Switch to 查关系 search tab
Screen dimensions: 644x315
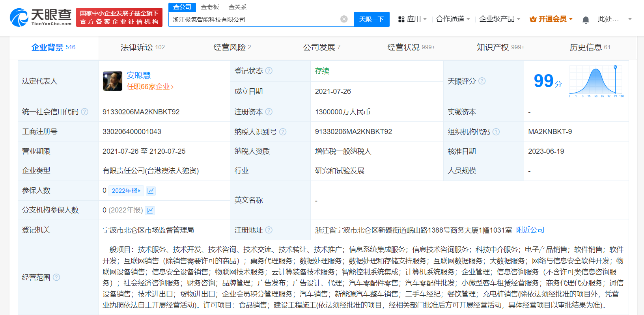[237, 7]
